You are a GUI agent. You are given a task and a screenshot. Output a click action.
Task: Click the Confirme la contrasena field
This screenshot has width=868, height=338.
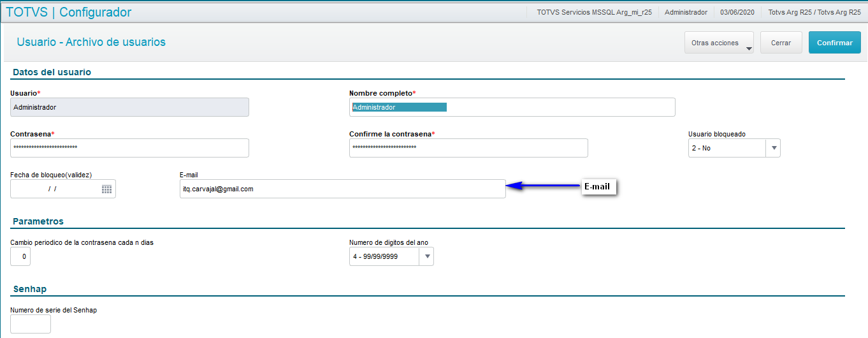[468, 148]
